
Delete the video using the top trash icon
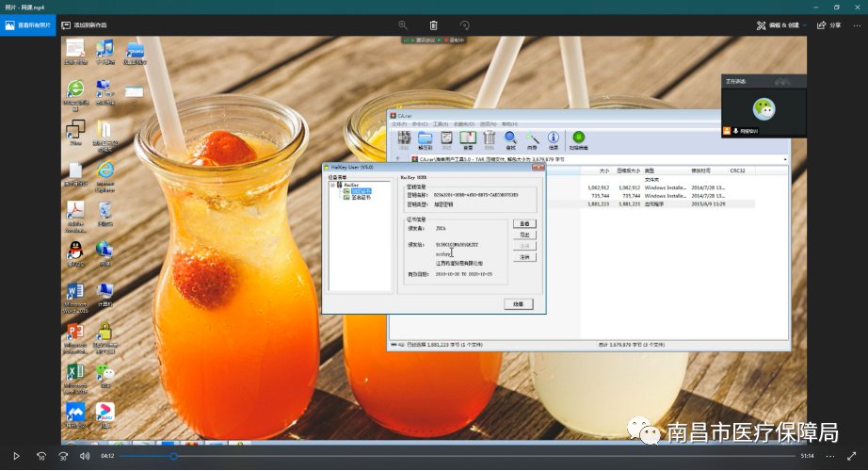(x=433, y=24)
